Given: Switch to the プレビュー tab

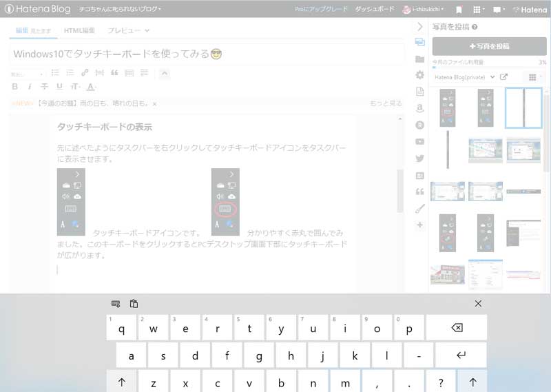Looking at the screenshot, I should [x=124, y=30].
